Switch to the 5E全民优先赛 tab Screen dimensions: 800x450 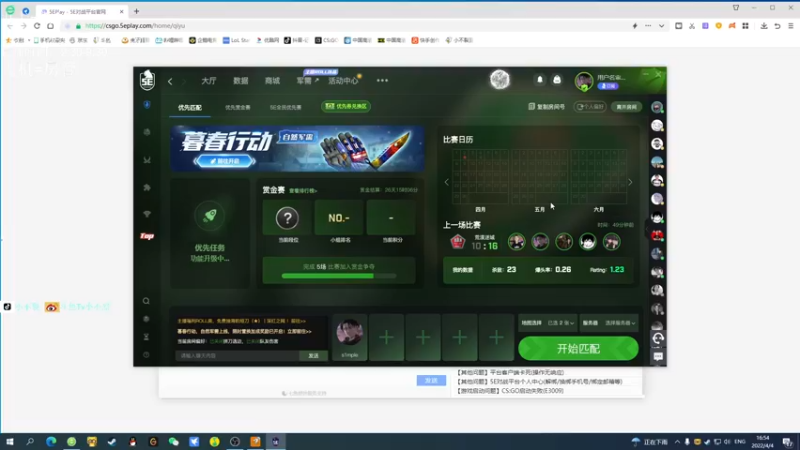286,108
